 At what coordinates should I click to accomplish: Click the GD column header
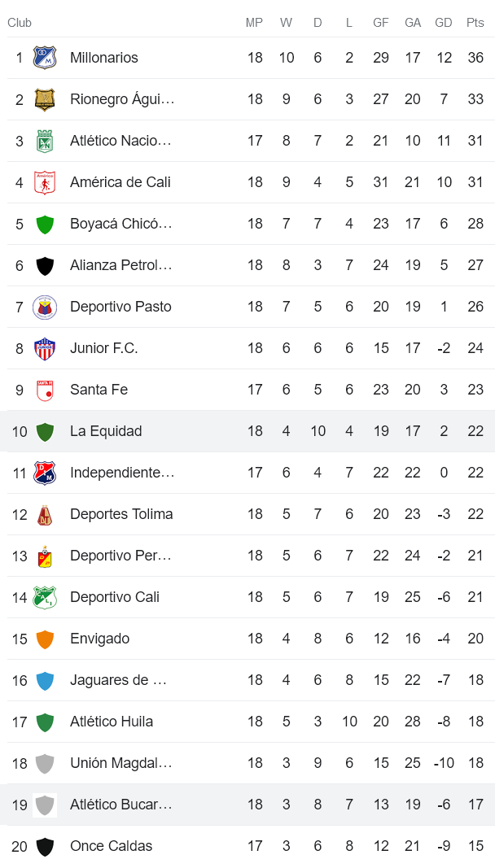[x=444, y=23]
